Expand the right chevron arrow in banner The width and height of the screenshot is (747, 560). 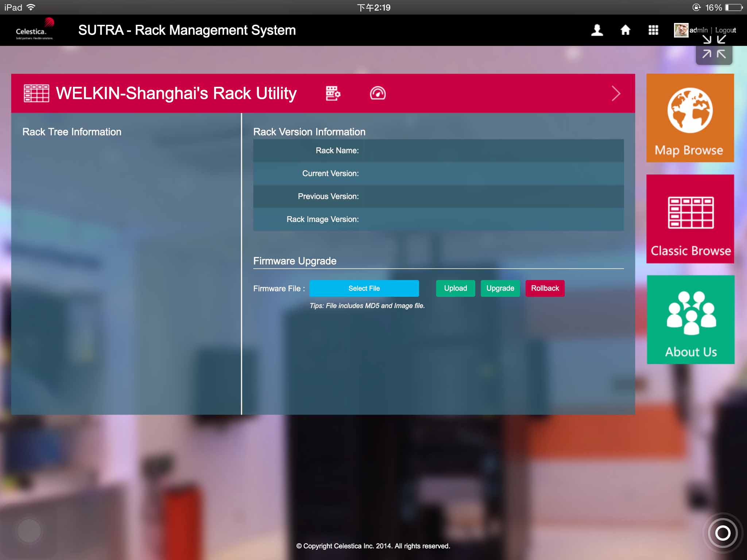point(616,93)
